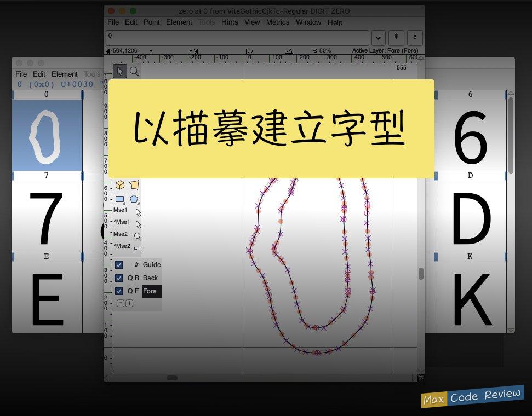Select the rectangle shape tool

[119, 199]
